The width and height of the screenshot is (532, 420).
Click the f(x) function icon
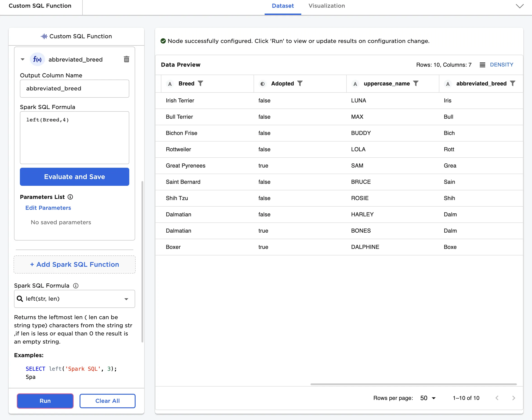(x=37, y=59)
